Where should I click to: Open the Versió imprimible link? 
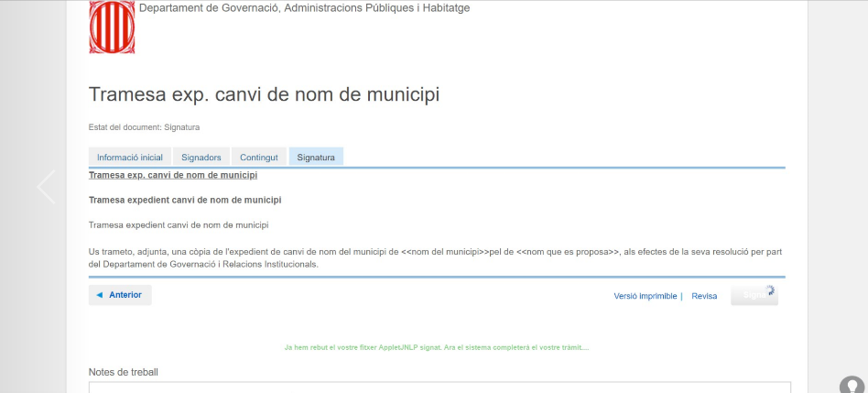point(646,296)
